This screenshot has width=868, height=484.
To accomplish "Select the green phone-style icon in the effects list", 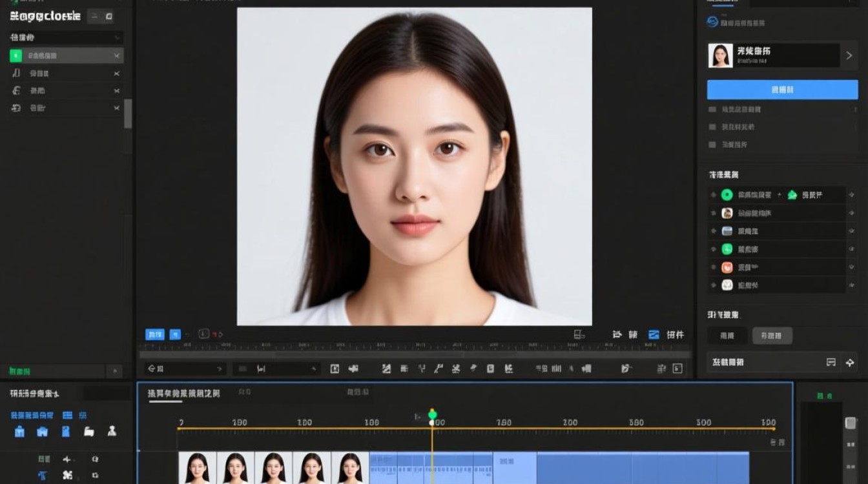I will [727, 249].
